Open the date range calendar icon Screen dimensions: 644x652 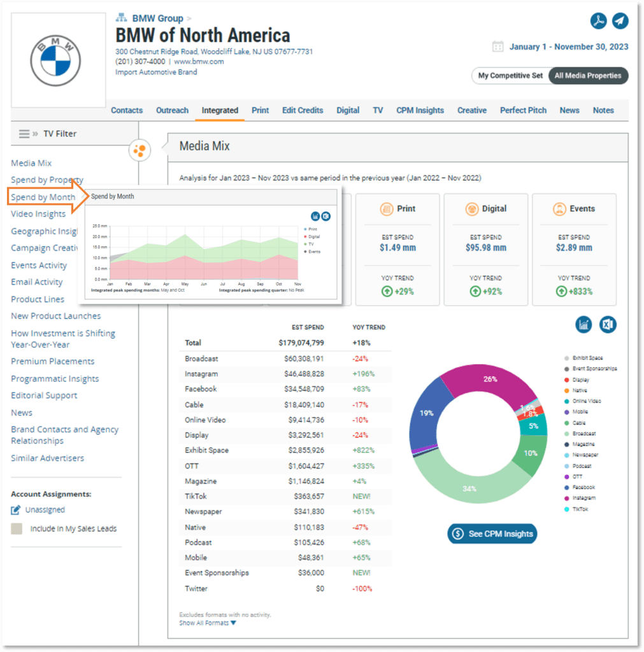tap(497, 46)
